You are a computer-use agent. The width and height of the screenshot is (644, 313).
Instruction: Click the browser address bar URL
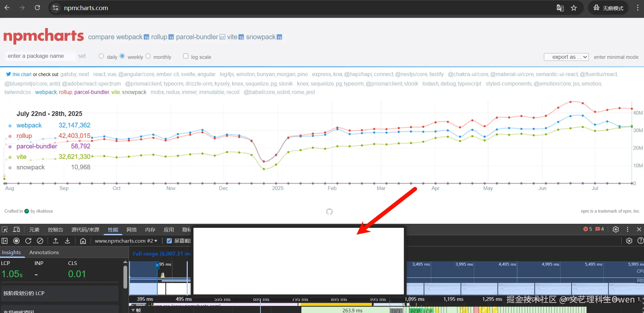coord(86,8)
